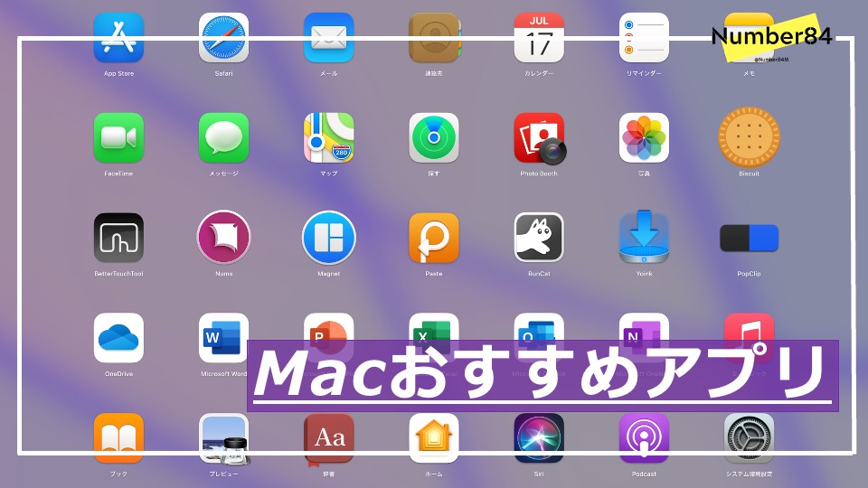Open the App Store app
This screenshot has width=868, height=488.
point(118,38)
